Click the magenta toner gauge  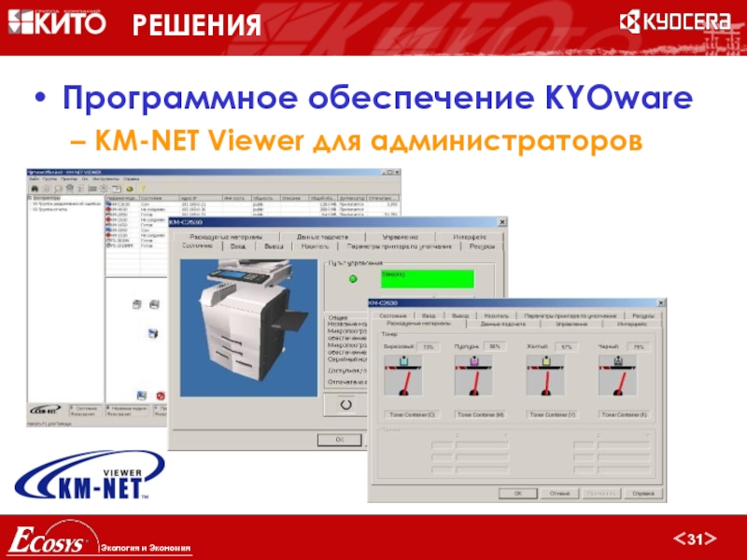pyautogui.click(x=474, y=375)
